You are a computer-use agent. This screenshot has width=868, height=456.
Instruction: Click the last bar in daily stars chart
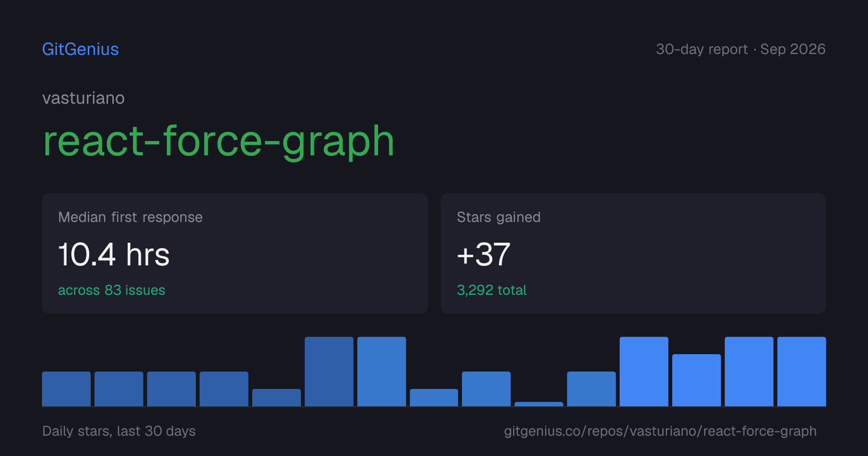click(801, 372)
